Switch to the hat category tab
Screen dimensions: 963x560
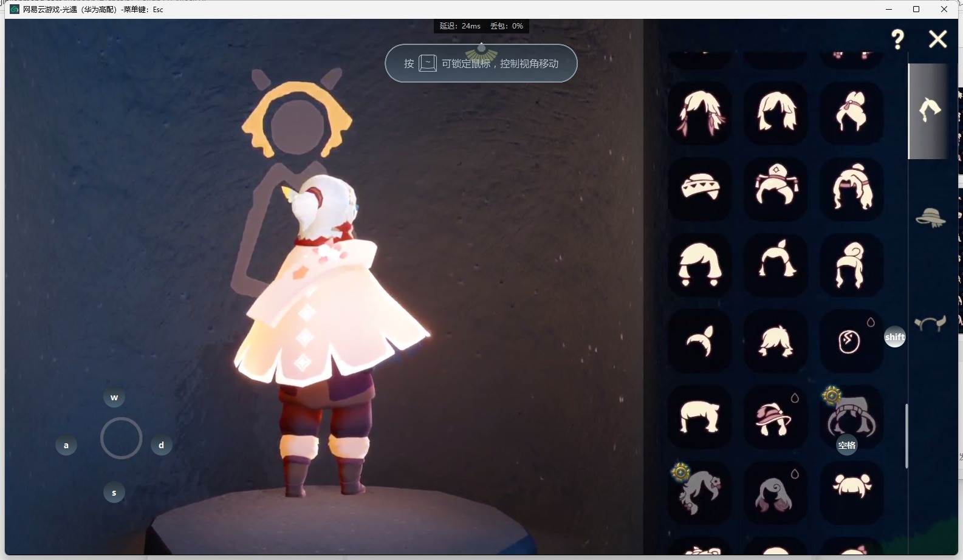pos(930,217)
